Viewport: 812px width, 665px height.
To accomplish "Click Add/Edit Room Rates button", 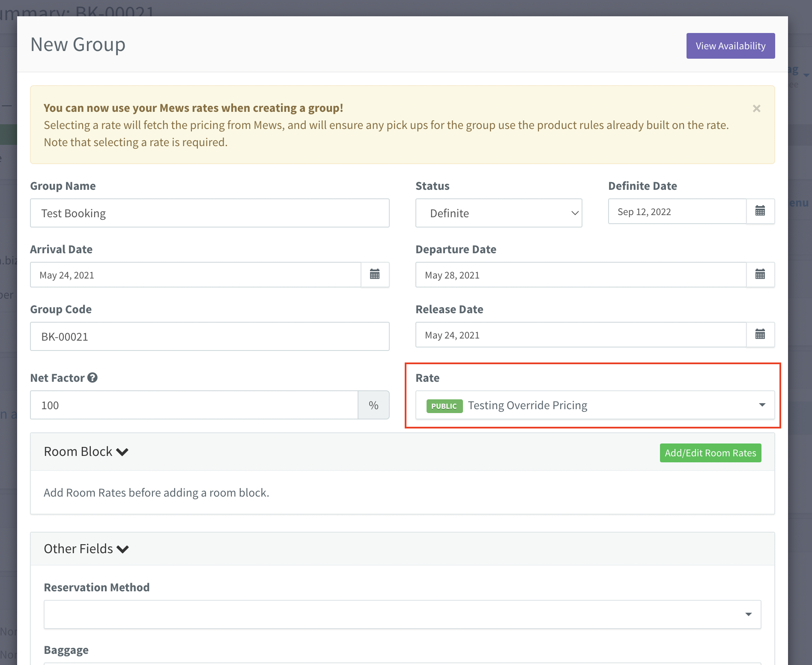I will point(710,453).
